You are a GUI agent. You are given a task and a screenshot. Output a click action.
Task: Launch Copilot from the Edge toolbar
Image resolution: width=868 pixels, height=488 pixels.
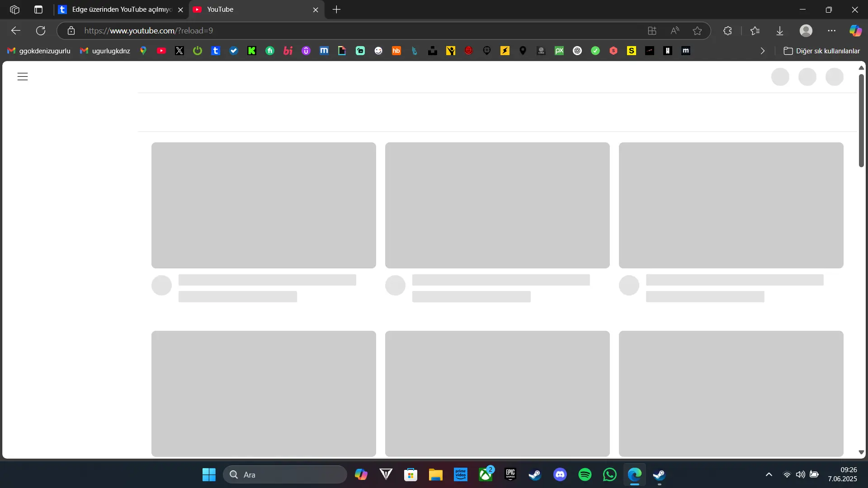point(855,31)
